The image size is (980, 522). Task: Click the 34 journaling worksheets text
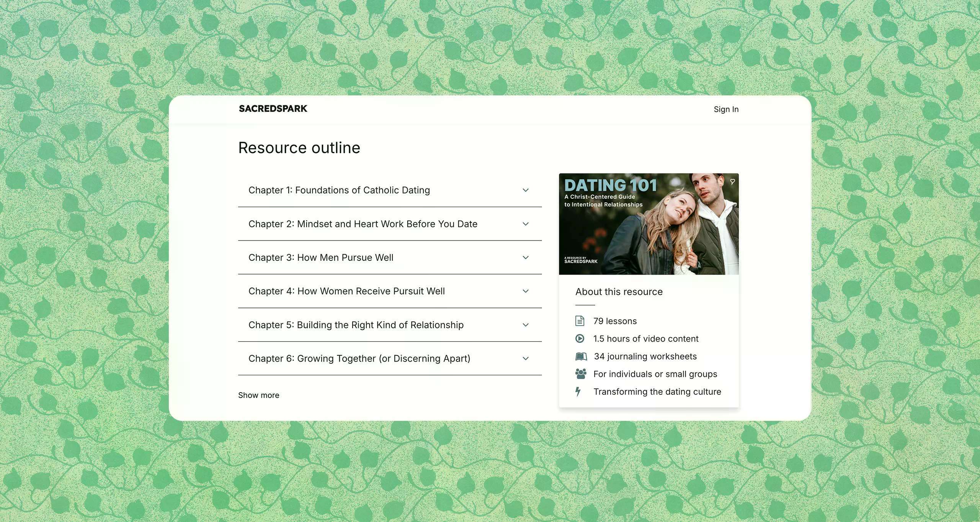(645, 357)
